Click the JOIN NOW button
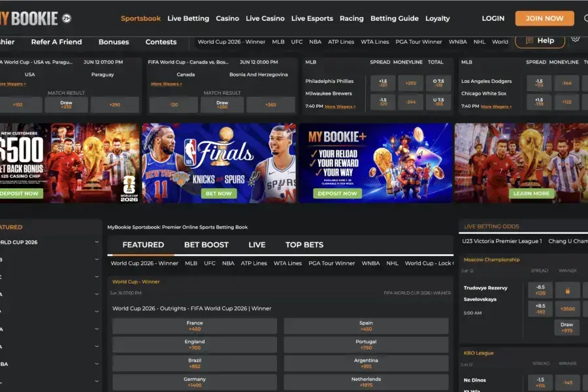The width and height of the screenshot is (588, 392). (544, 18)
